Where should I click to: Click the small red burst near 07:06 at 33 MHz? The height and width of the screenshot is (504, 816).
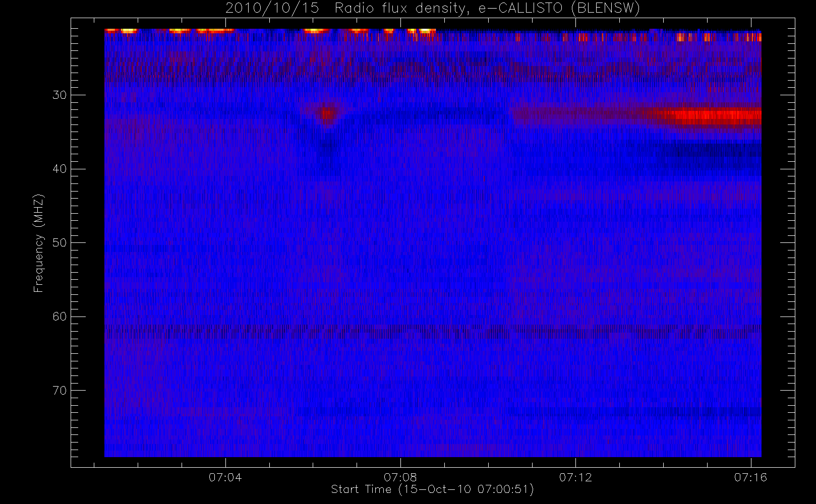click(328, 115)
